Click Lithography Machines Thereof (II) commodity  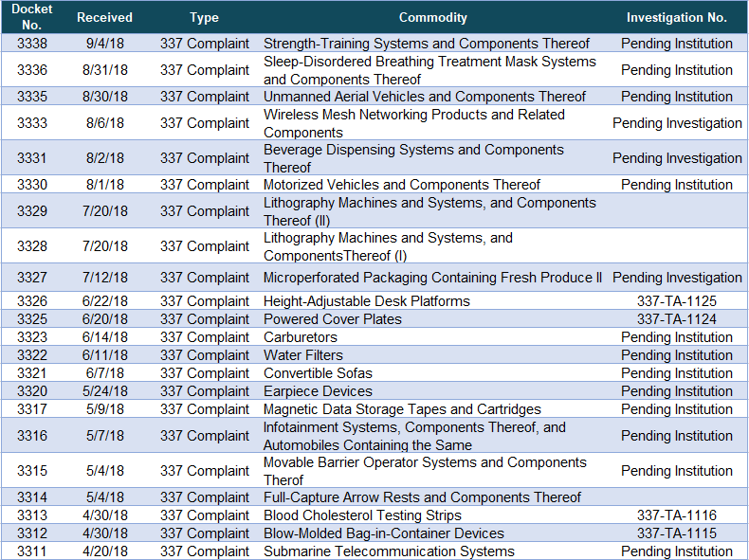[x=429, y=211]
